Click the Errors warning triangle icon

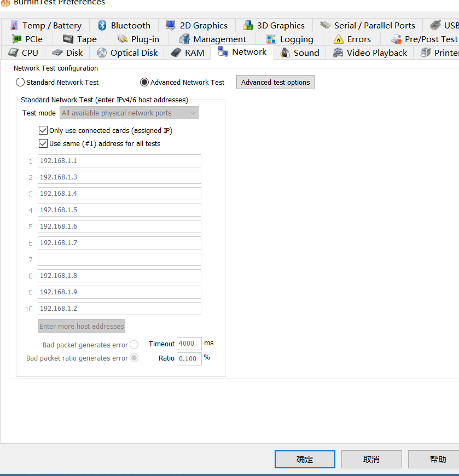pos(339,39)
